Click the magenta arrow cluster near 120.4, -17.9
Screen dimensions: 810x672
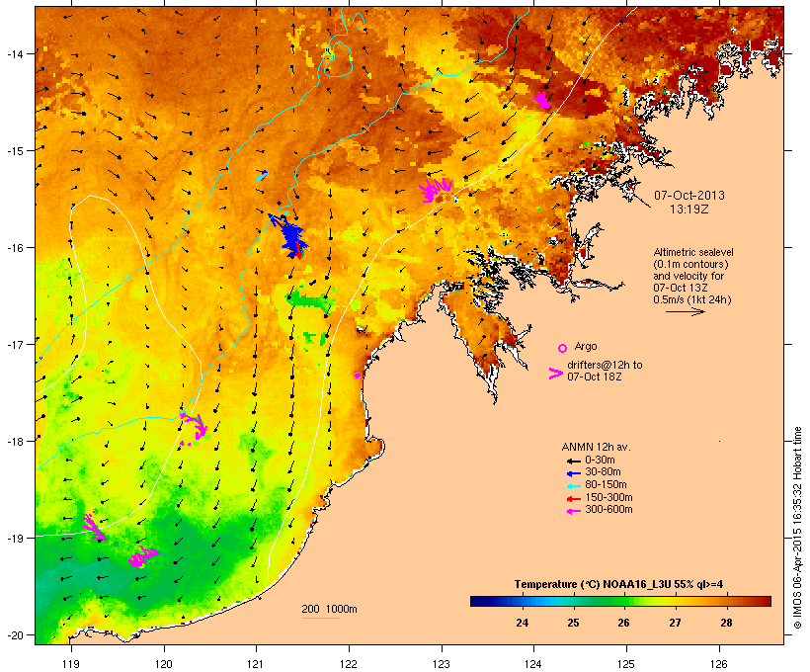(x=196, y=427)
